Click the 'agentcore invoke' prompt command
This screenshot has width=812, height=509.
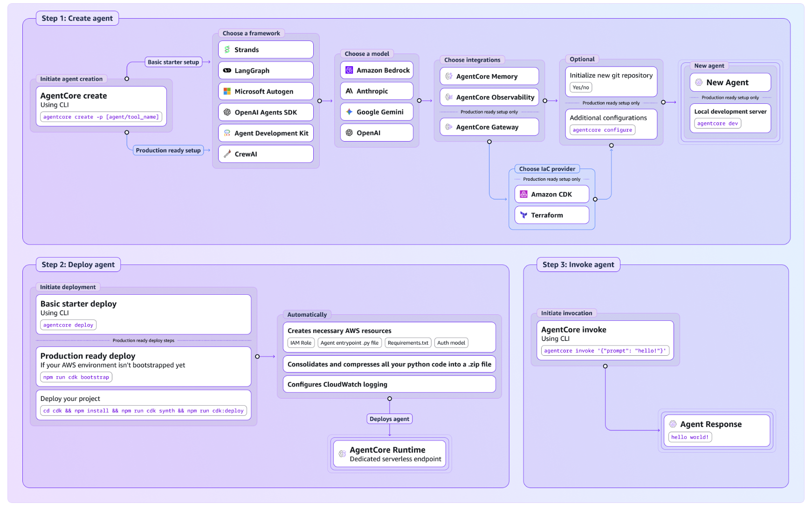coord(605,351)
